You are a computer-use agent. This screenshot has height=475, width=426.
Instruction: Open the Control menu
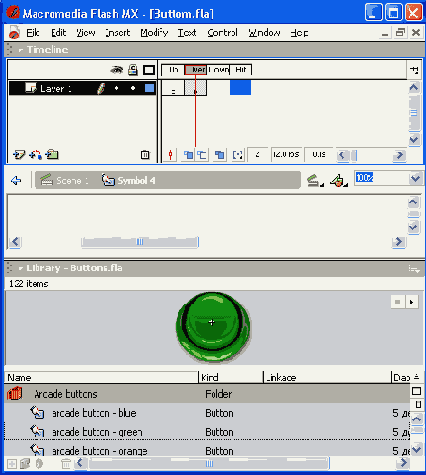(222, 33)
